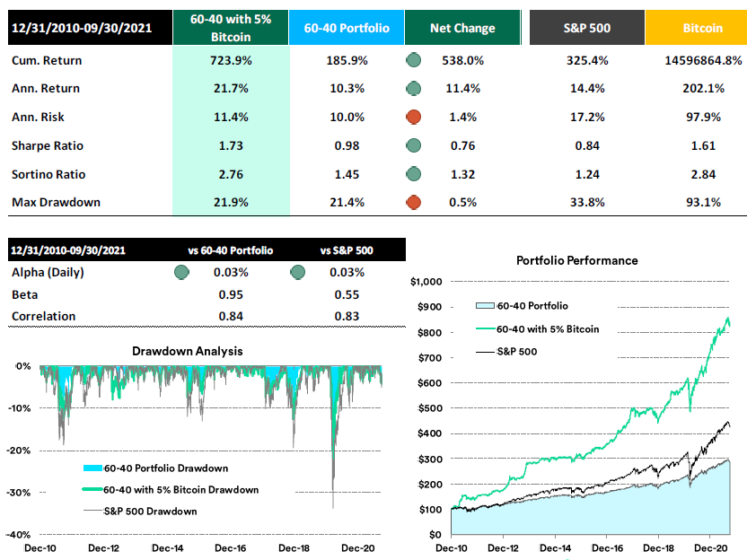This screenshot has height=560, width=747.
Task: Select the 'vs 60-40 Portfolio' header
Action: tap(231, 250)
